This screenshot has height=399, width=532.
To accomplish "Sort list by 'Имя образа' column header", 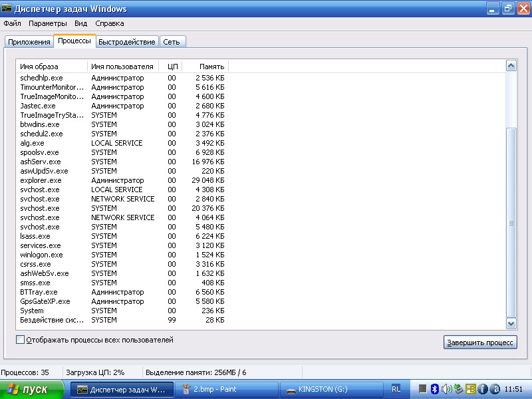I will (52, 66).
